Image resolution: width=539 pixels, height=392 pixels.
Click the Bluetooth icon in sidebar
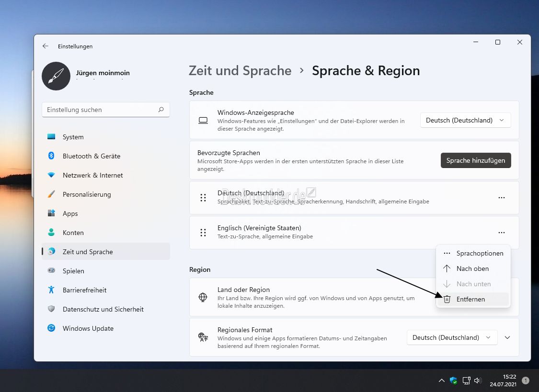click(x=51, y=156)
